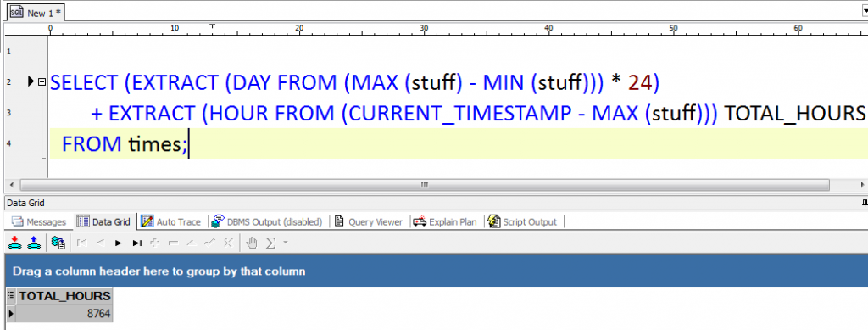The height and width of the screenshot is (330, 868).
Task: Go to next record arrow
Action: tap(119, 243)
